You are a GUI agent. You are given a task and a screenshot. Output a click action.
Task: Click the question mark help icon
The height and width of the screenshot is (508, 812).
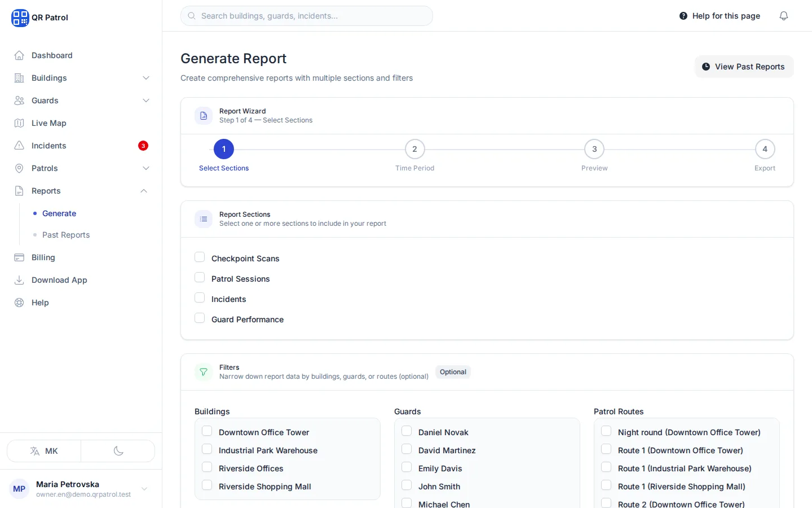683,16
